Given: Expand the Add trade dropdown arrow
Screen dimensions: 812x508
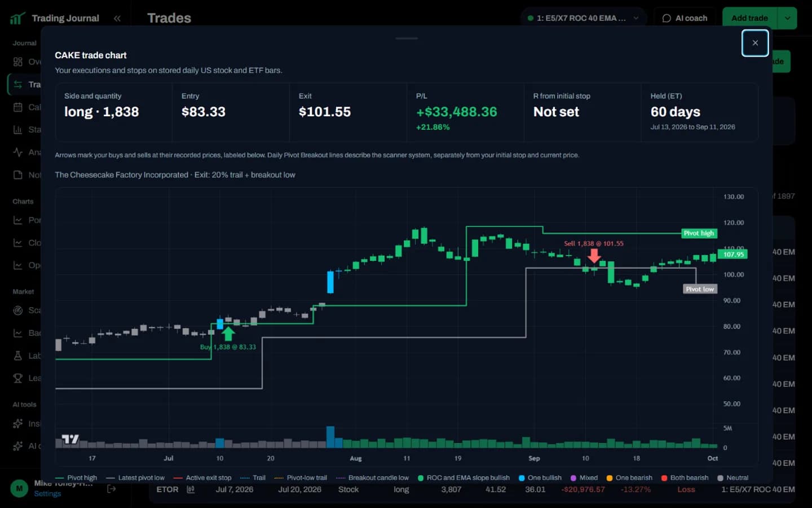Looking at the screenshot, I should [787, 18].
